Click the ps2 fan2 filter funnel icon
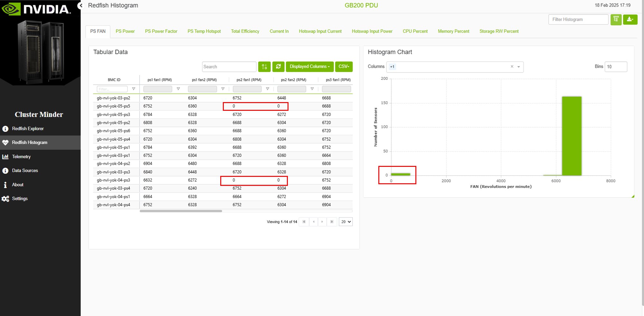 [x=312, y=89]
